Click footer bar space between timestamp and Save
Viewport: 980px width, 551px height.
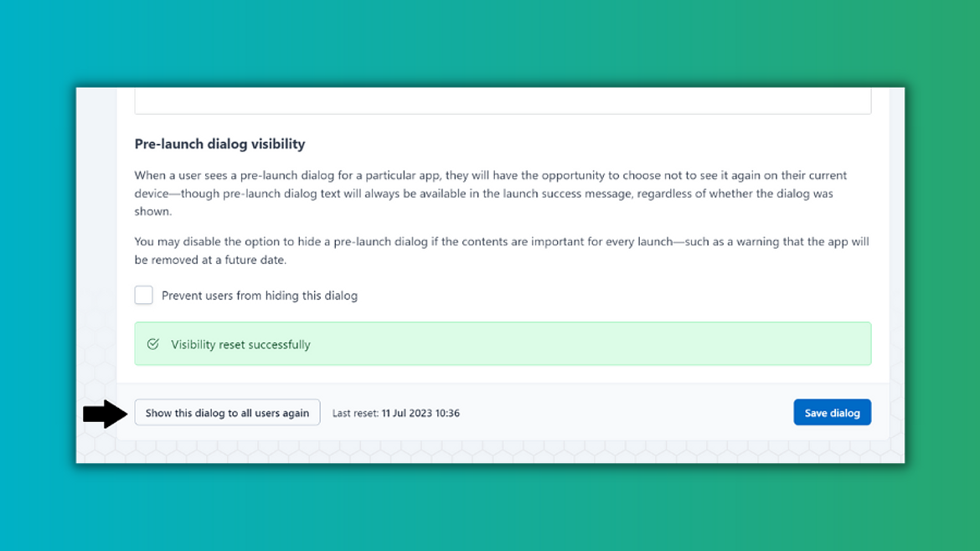pyautogui.click(x=625, y=412)
